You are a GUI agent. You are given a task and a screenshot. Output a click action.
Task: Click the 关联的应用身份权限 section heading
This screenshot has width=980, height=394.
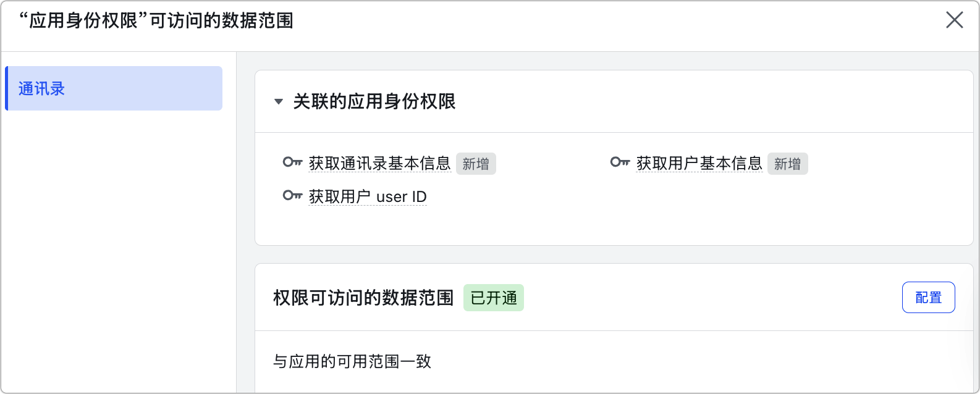374,102
